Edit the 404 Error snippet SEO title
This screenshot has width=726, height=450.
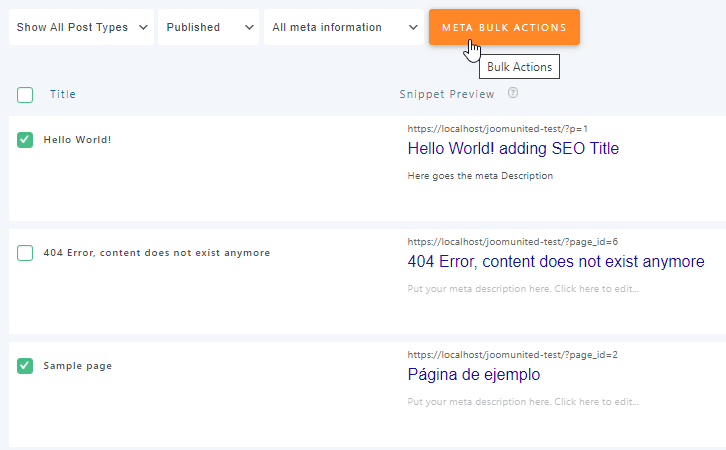(x=555, y=262)
